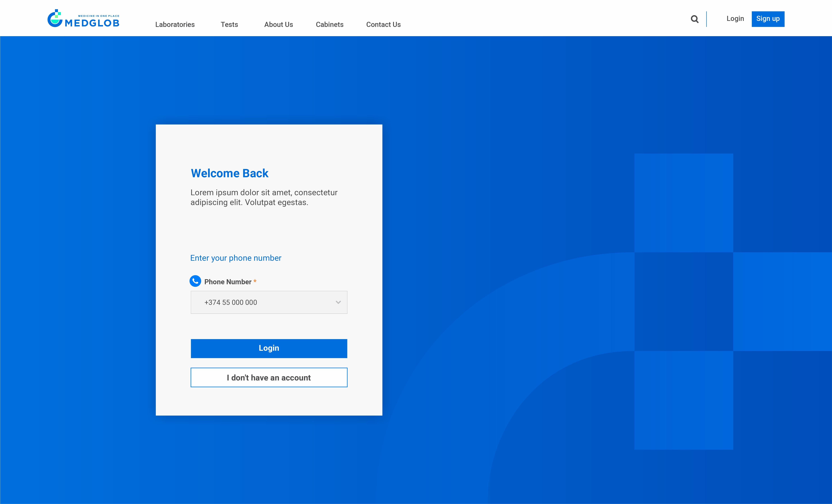
Task: Click the search magnifier icon
Action: click(694, 19)
